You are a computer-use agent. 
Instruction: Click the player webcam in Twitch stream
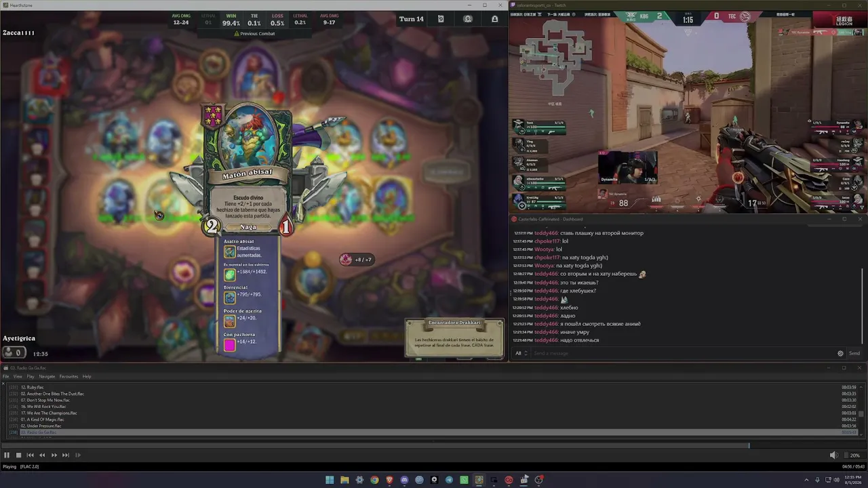pyautogui.click(x=627, y=167)
